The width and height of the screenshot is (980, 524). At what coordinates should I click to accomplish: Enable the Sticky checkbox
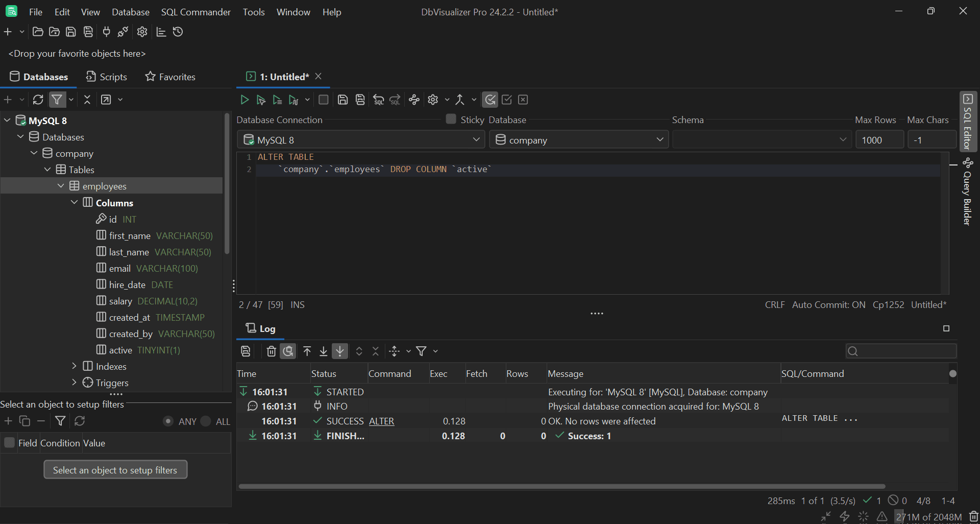451,119
